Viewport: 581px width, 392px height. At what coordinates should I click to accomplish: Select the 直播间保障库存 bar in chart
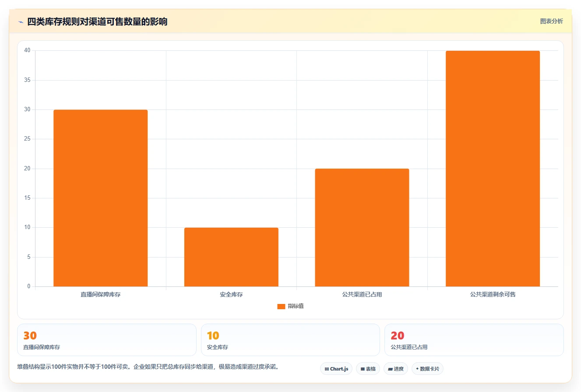101,198
